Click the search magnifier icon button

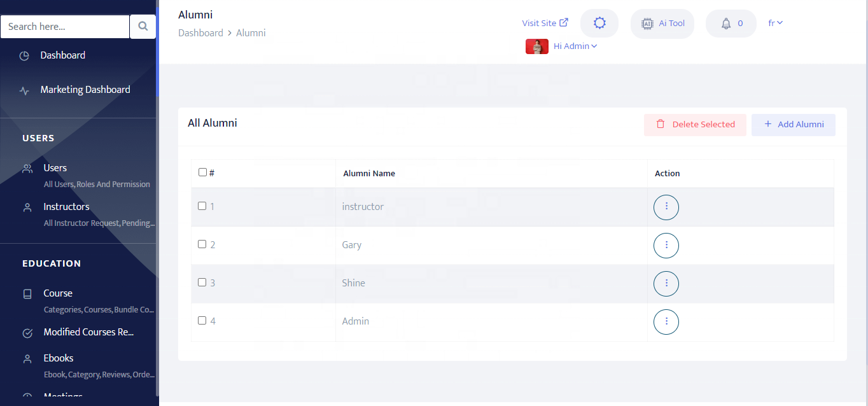coord(143,26)
